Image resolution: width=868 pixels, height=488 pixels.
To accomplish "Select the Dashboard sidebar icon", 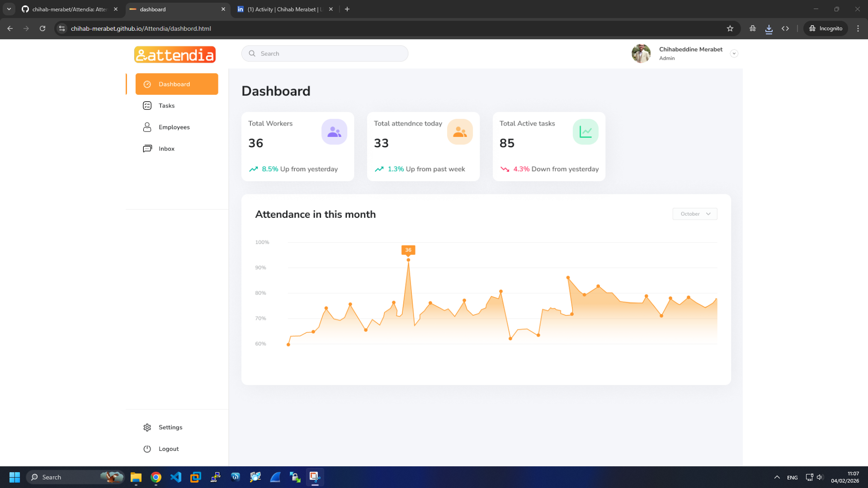I will (x=147, y=84).
